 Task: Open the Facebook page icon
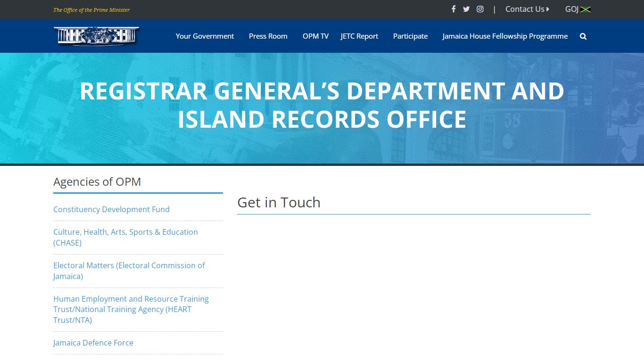pos(454,9)
